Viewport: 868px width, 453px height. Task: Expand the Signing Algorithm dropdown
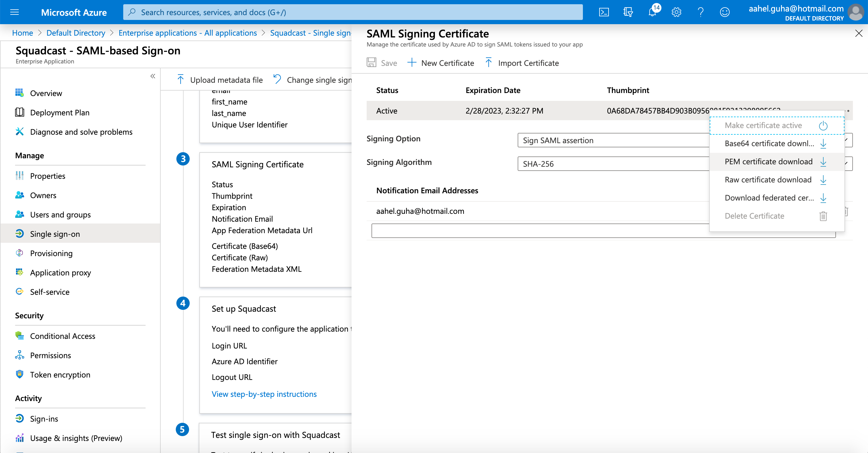click(x=613, y=164)
